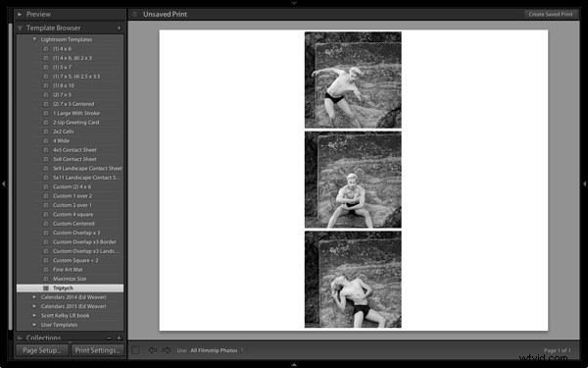The image size is (588, 368).
Task: Select the Custom 2 over 1 template
Action: pos(70,205)
